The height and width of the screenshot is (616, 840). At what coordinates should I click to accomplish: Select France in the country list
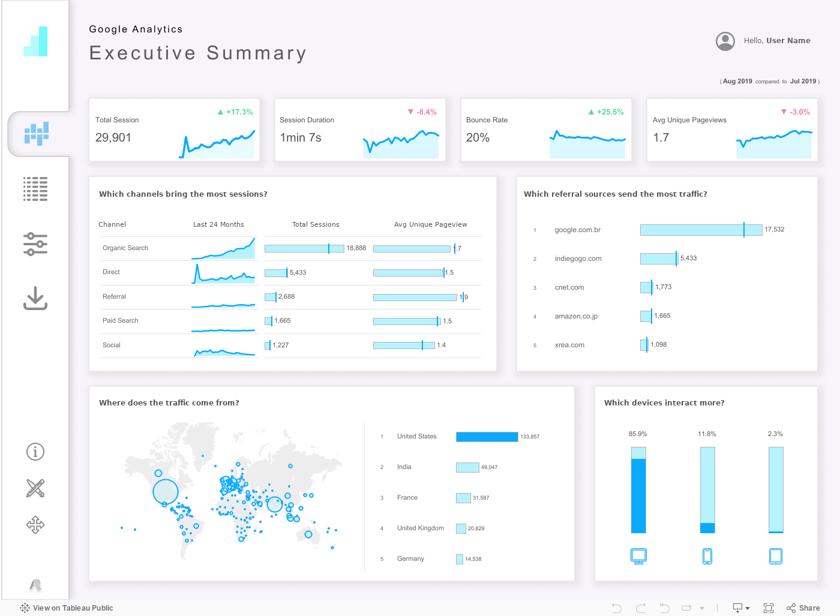point(407,497)
